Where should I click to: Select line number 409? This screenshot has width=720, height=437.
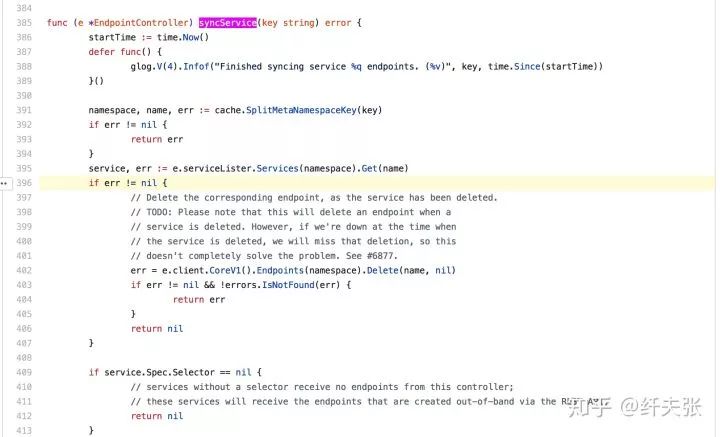[24, 372]
